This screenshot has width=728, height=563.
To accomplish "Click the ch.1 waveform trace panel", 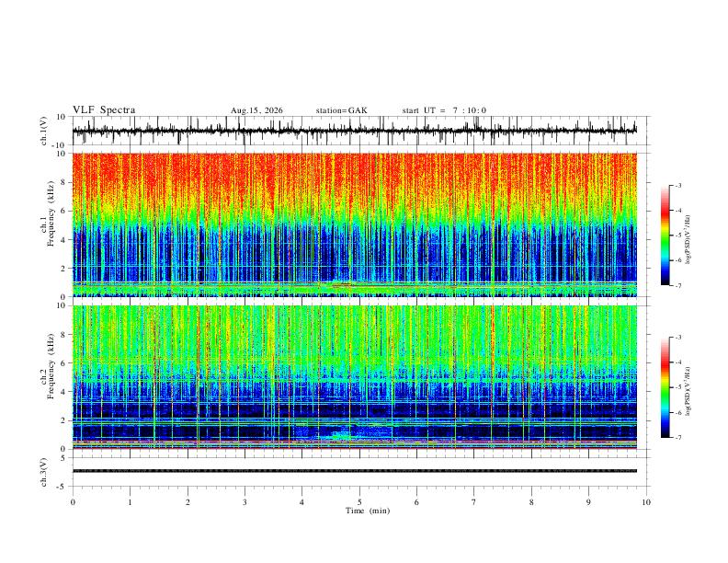I will (355, 131).
